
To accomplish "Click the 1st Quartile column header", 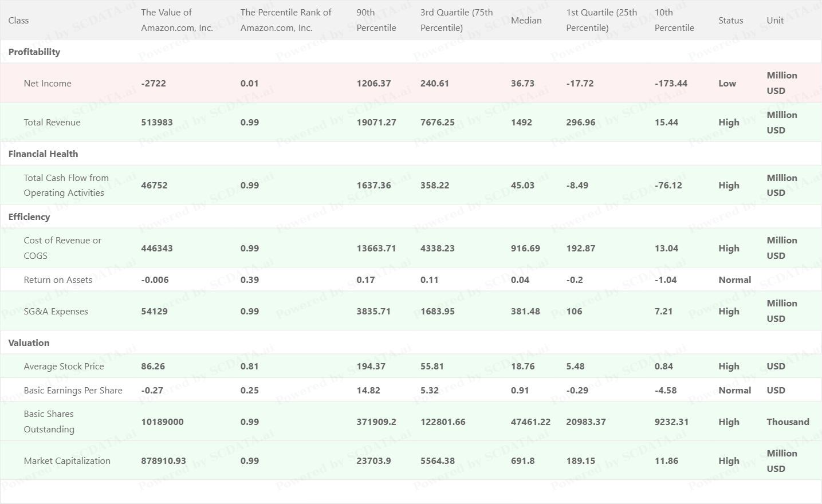I will coord(601,20).
